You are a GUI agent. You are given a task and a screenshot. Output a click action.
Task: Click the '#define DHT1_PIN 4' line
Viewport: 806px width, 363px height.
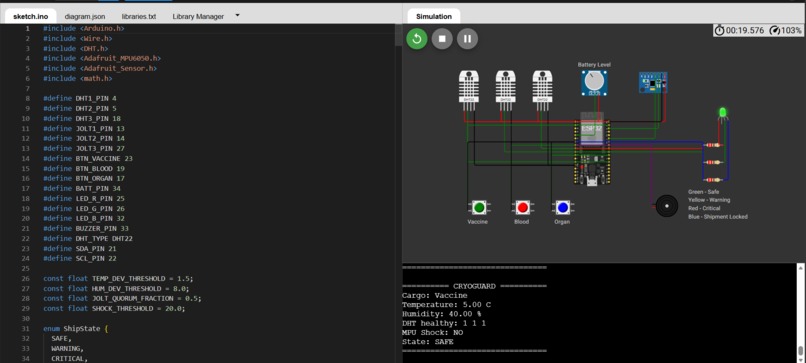80,98
